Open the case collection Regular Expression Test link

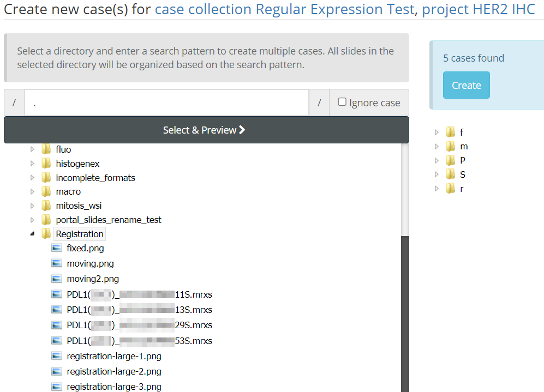tap(284, 9)
